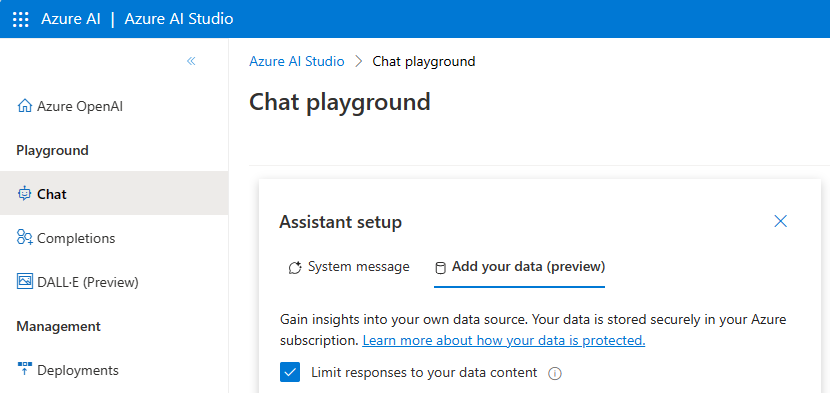
Task: Click the Chat robot icon in sidebar
Action: [x=24, y=194]
